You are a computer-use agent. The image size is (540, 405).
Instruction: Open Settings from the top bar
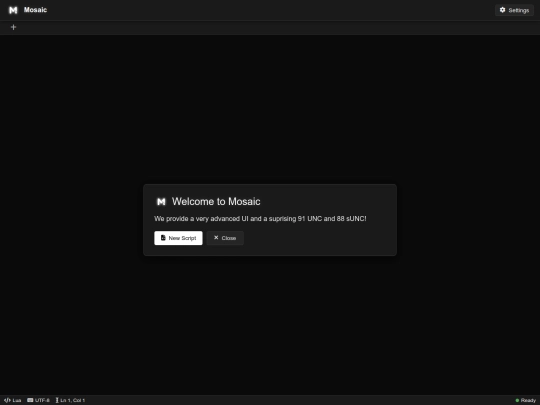tap(514, 10)
